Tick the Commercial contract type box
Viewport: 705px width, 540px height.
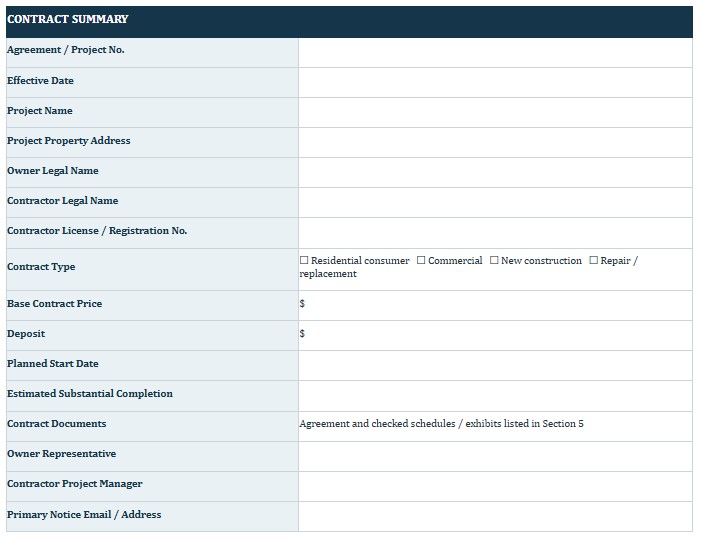421,260
